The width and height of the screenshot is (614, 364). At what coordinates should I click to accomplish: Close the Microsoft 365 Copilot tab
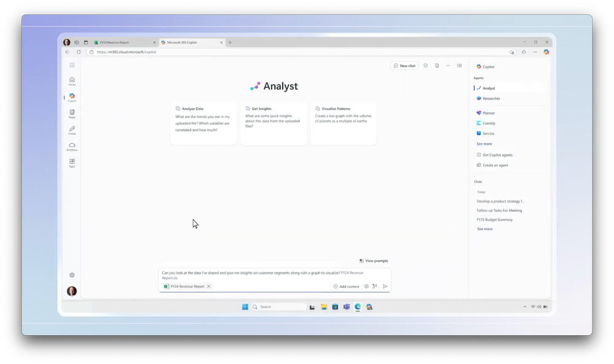(221, 42)
